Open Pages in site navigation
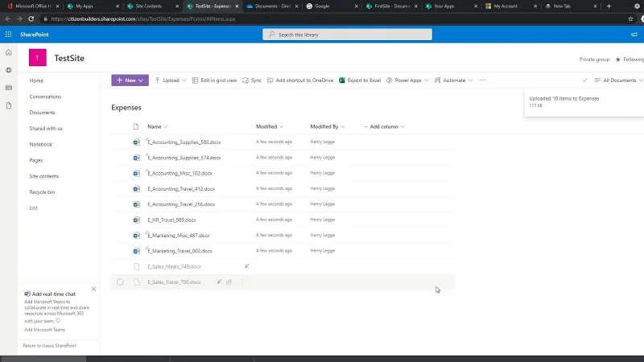The height and width of the screenshot is (362, 644). [x=36, y=160]
